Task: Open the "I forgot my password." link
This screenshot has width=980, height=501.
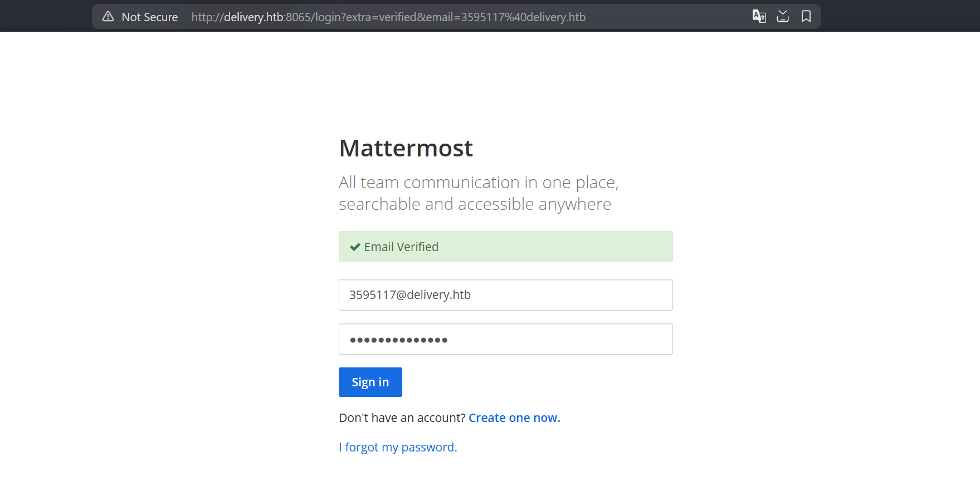Action: pyautogui.click(x=398, y=448)
